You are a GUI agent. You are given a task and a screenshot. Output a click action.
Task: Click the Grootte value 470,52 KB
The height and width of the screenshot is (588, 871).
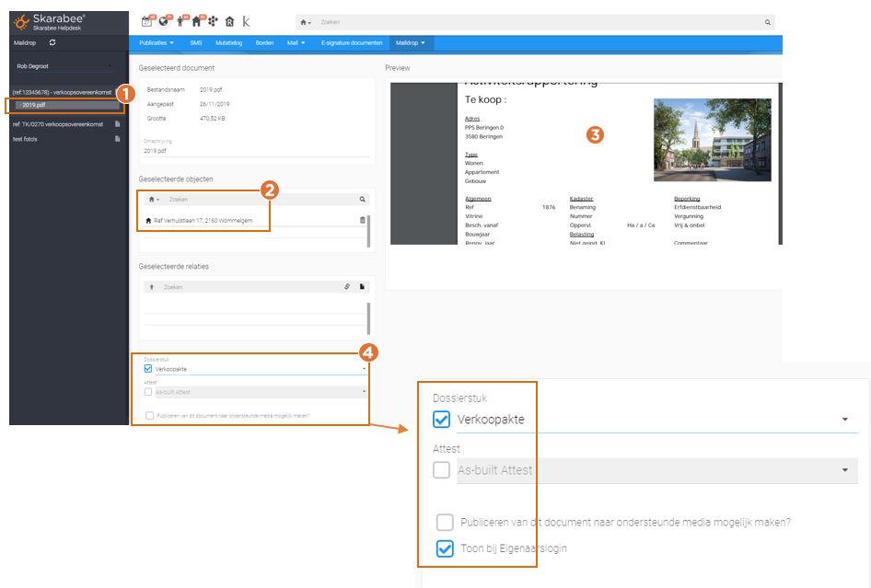click(x=212, y=119)
